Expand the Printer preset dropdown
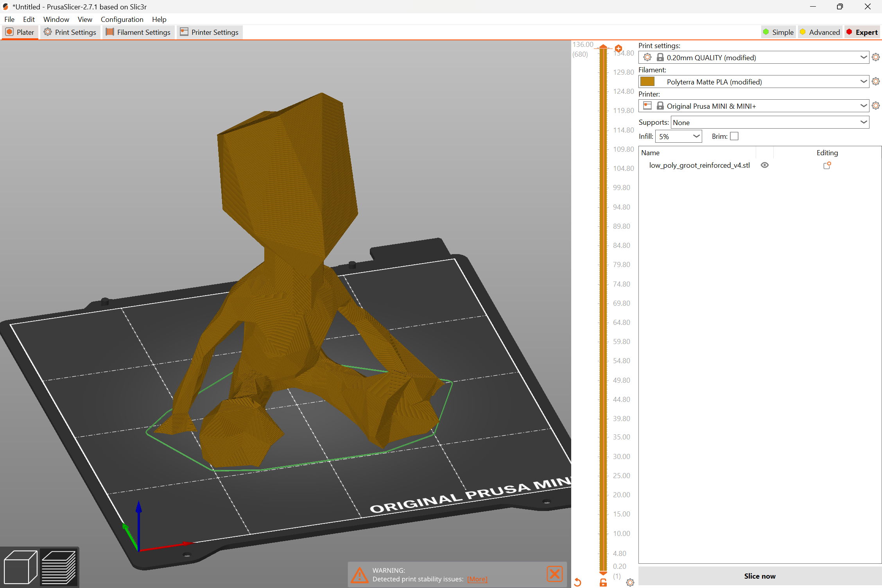This screenshot has width=882, height=588. tap(864, 106)
